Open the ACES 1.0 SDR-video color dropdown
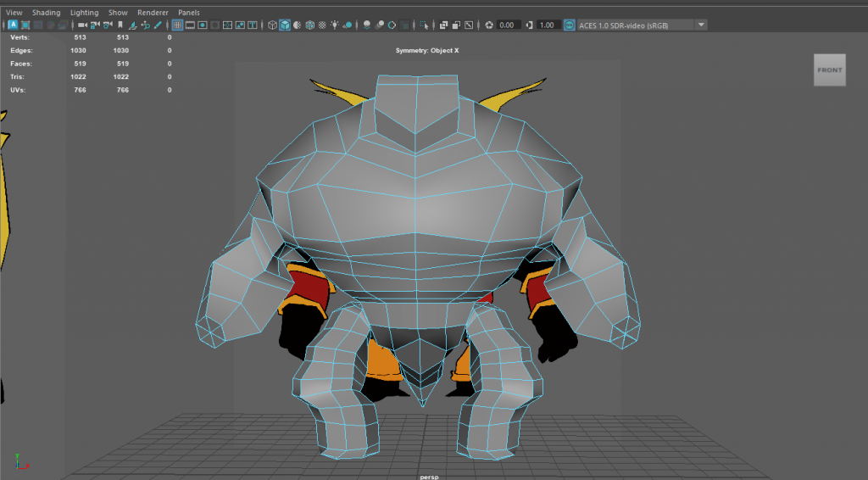 click(642, 25)
